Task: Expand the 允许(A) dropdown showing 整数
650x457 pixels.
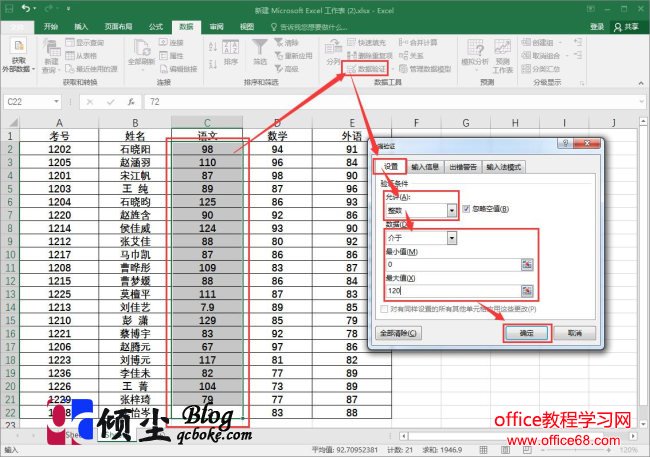Action: [451, 211]
